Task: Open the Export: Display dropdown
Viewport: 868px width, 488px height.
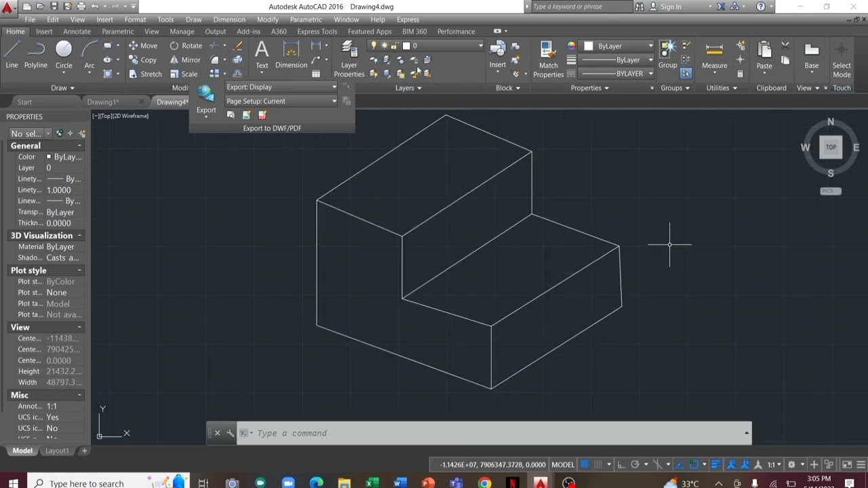Action: point(281,87)
